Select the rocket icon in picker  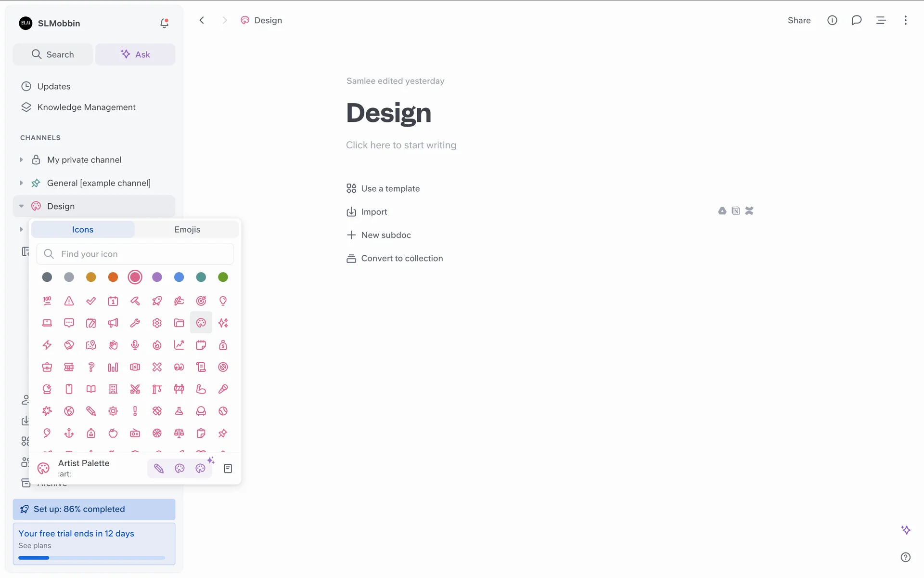(x=157, y=301)
